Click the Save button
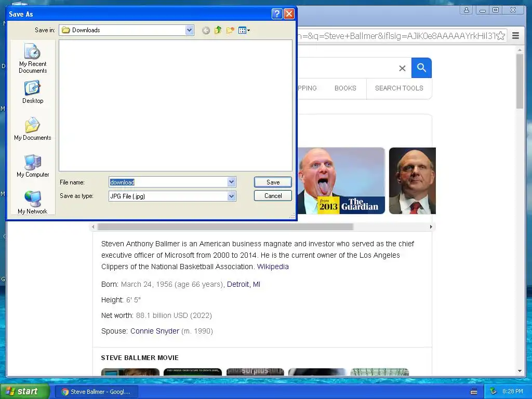This screenshot has height=399, width=532. click(273, 182)
